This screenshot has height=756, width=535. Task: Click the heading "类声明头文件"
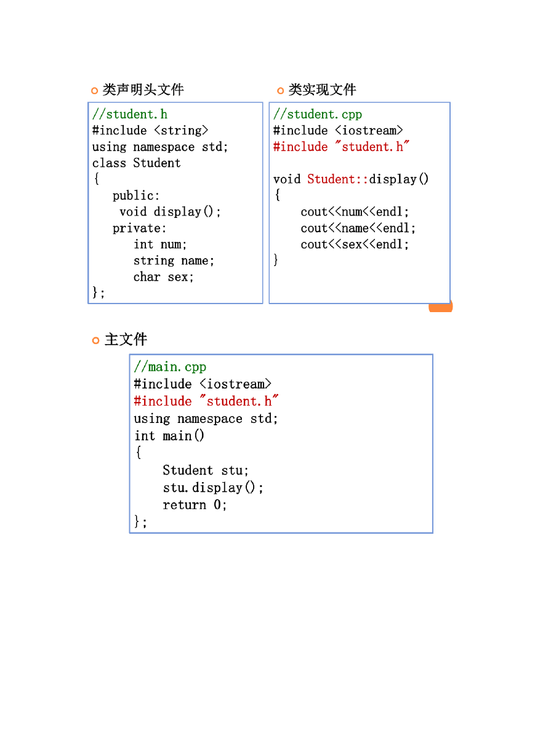(x=143, y=90)
